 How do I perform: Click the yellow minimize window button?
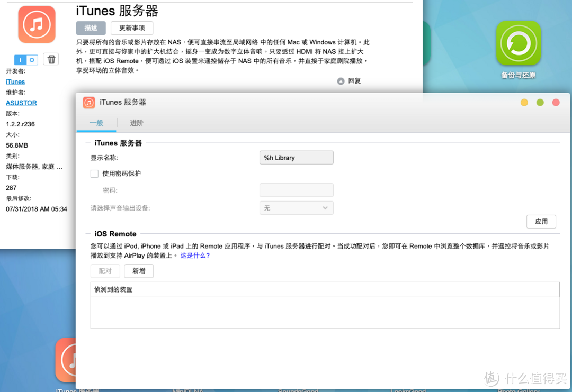point(524,103)
